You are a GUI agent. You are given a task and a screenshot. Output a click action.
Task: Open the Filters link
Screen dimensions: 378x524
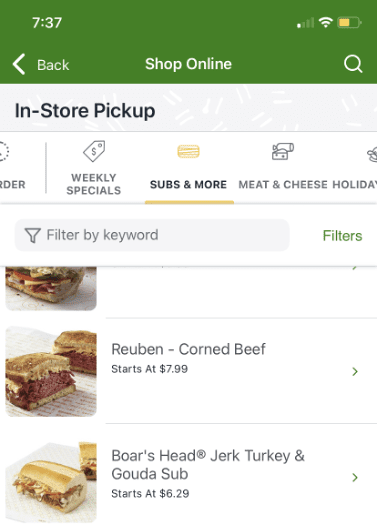(x=342, y=236)
